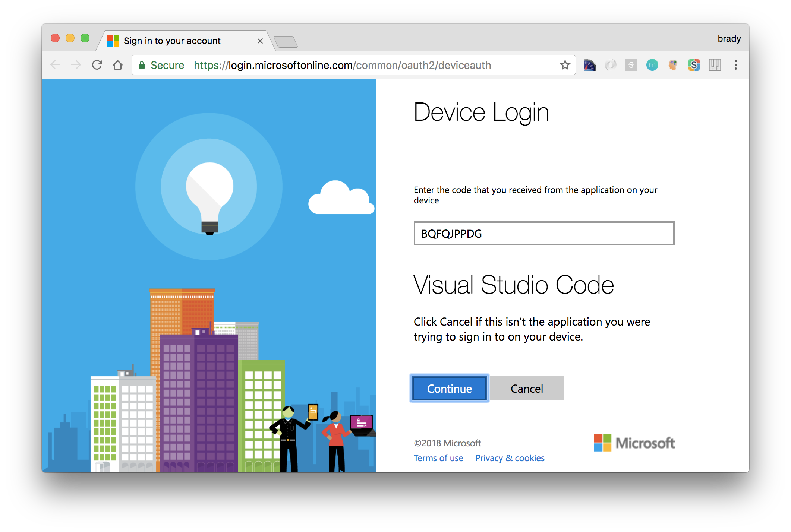This screenshot has width=791, height=532.
Task: Click the brady profile button
Action: click(x=729, y=39)
